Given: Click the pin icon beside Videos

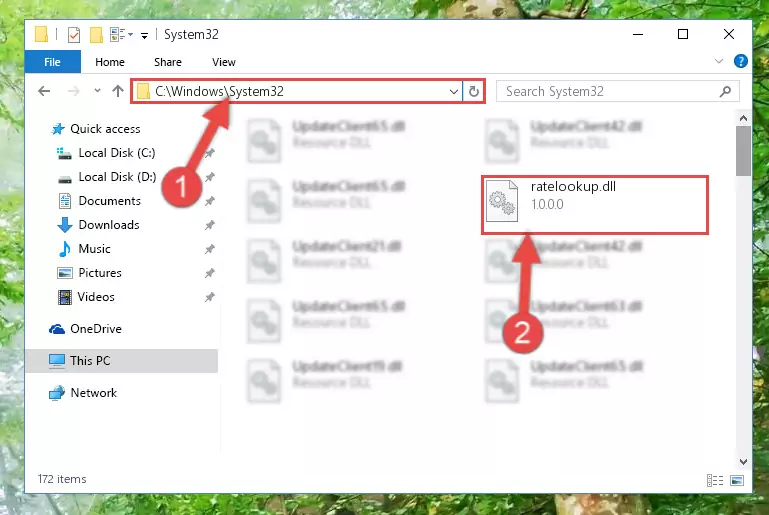Looking at the screenshot, I should tap(210, 297).
